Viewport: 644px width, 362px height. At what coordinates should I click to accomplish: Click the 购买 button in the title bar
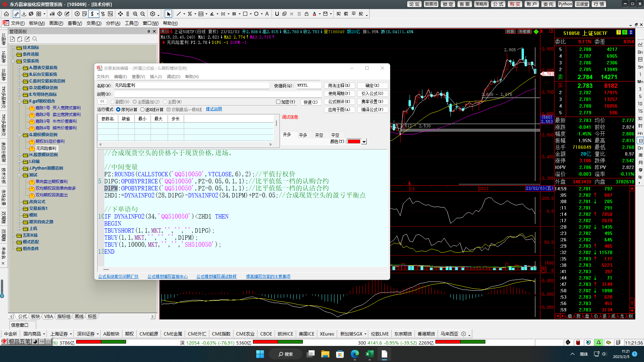(515, 4)
